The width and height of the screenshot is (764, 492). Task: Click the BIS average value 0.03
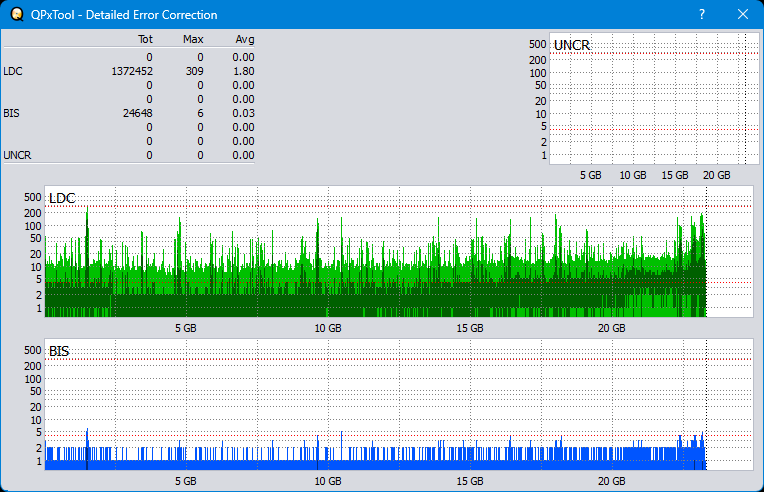243,113
